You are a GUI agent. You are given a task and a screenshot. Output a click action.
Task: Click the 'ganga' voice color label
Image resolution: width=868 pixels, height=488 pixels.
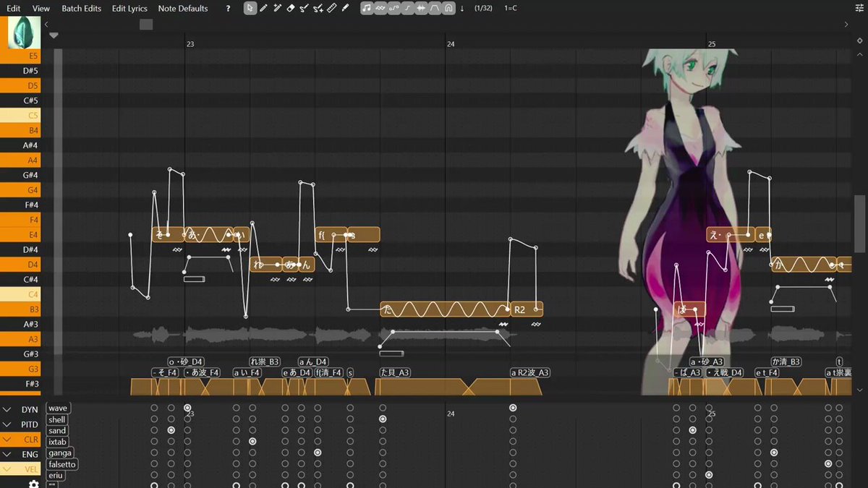point(60,453)
